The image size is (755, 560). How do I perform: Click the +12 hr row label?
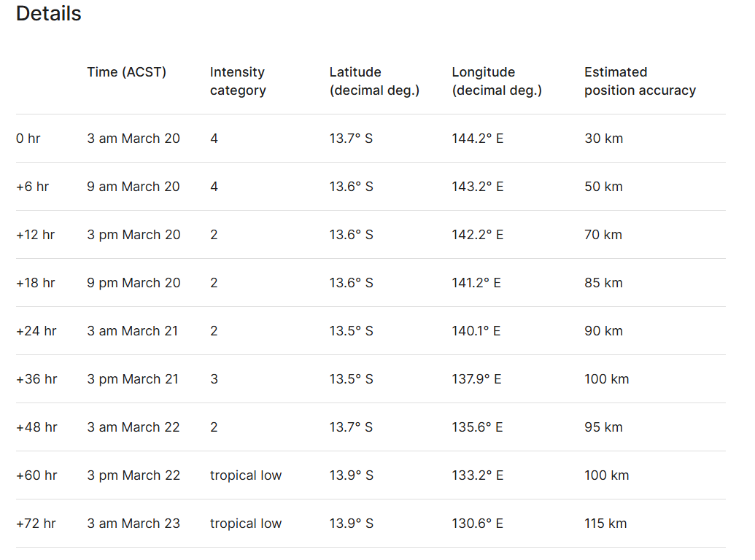click(35, 235)
